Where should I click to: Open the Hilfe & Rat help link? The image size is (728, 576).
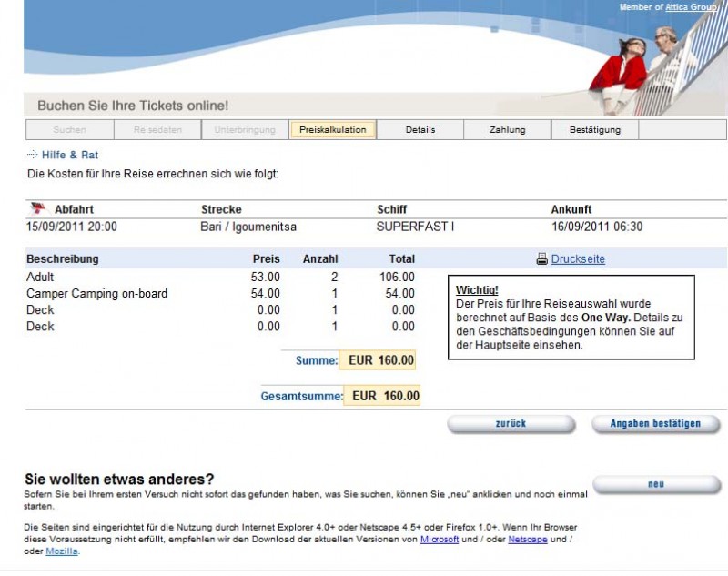[x=70, y=156]
